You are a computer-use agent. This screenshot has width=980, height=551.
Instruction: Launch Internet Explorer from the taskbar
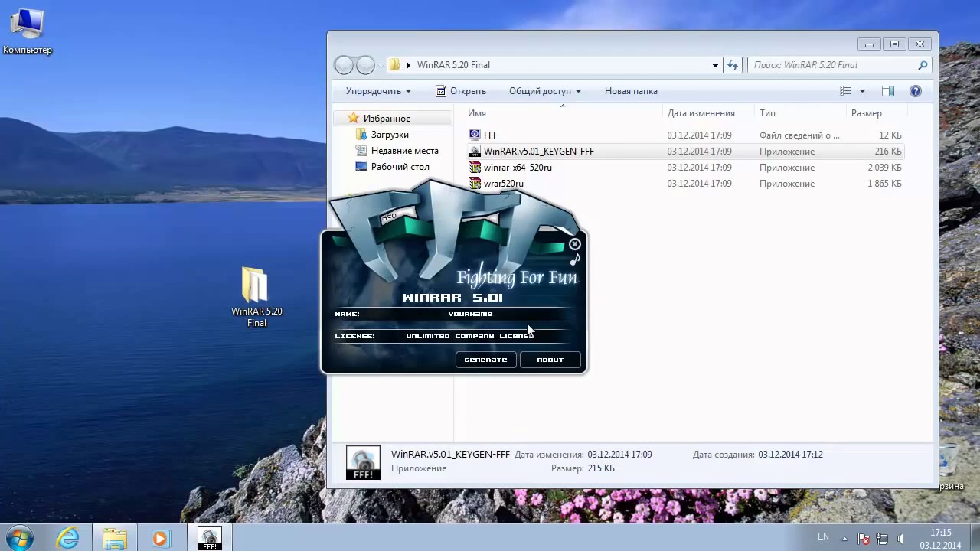(x=68, y=538)
